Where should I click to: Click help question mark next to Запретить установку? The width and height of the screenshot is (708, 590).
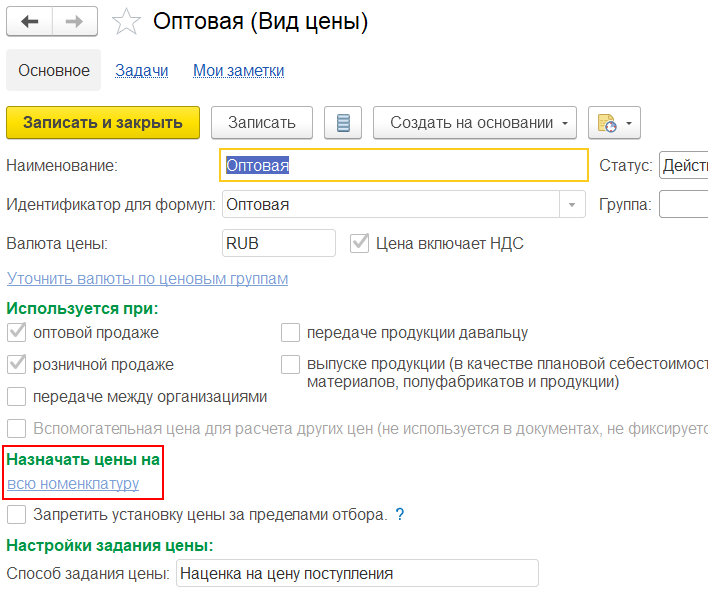(400, 515)
